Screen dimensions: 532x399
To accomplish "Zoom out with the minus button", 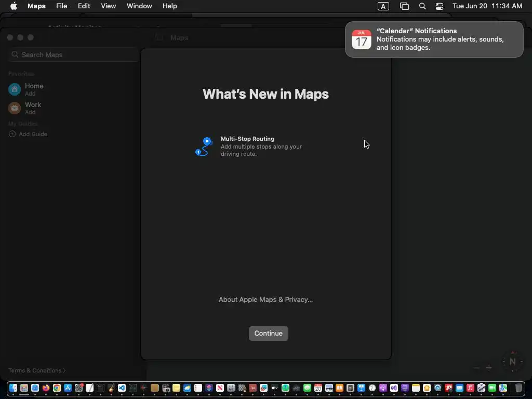I will click(476, 368).
